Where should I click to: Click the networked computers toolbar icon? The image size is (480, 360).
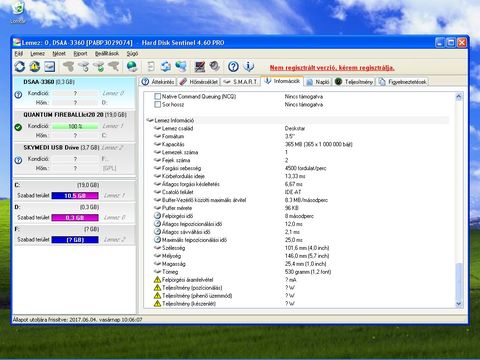coord(181,67)
